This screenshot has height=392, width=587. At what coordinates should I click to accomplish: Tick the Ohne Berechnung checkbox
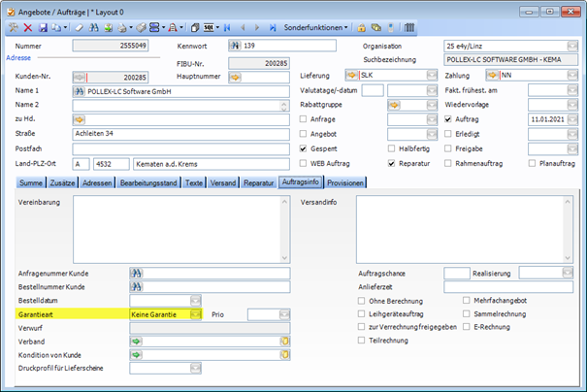pyautogui.click(x=362, y=301)
